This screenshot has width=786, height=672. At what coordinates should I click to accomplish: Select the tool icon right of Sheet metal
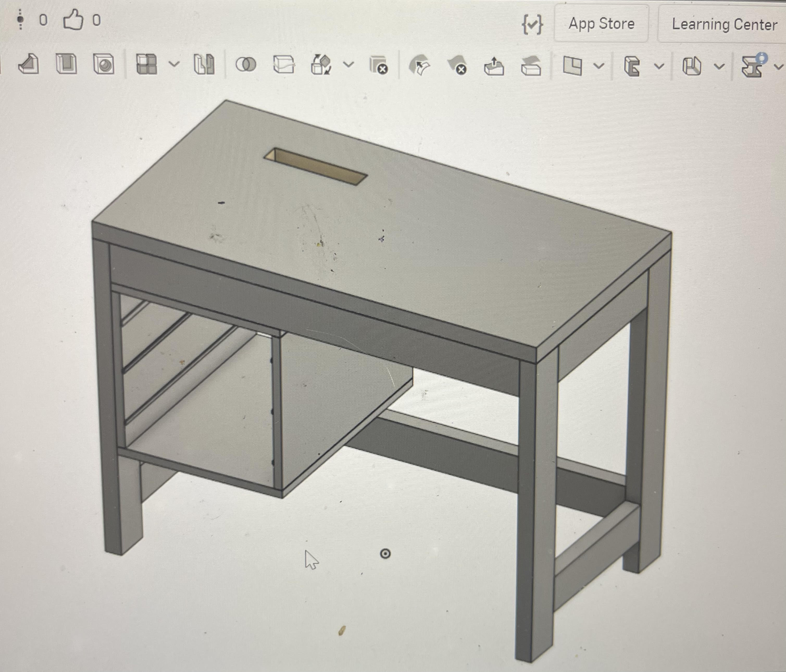691,67
